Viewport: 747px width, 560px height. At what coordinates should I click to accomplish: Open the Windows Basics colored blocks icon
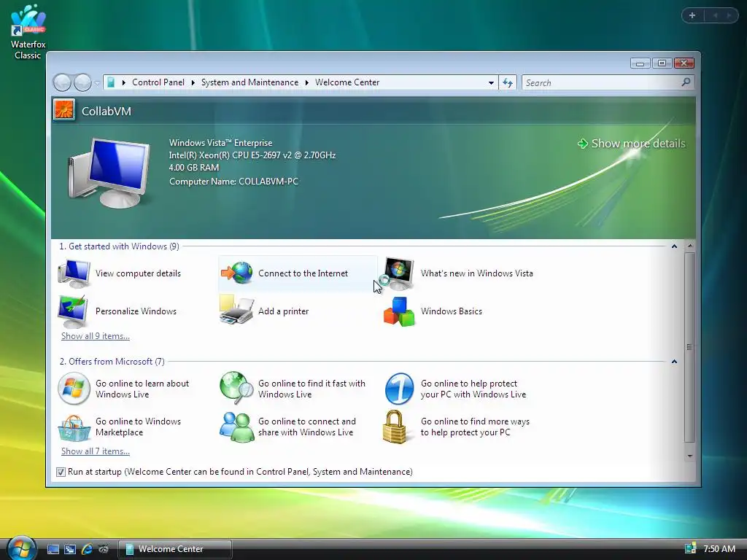coord(399,312)
